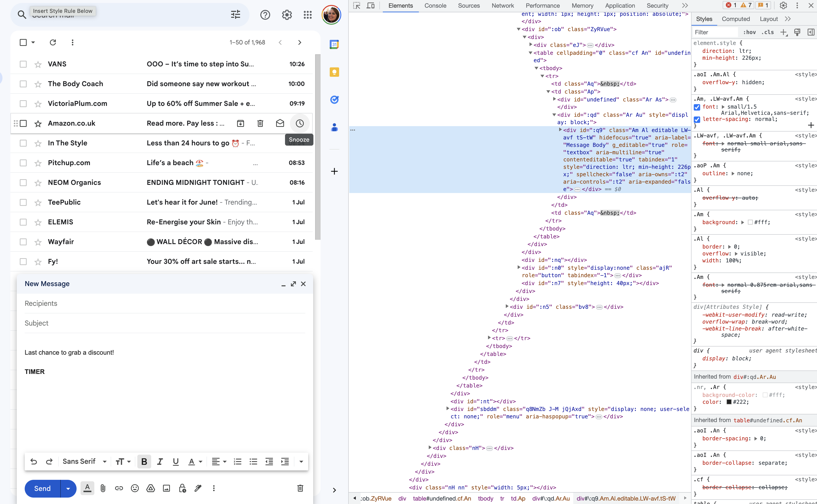The image size is (817, 504).
Task: Click the #fff background color swatch
Action: (x=750, y=222)
